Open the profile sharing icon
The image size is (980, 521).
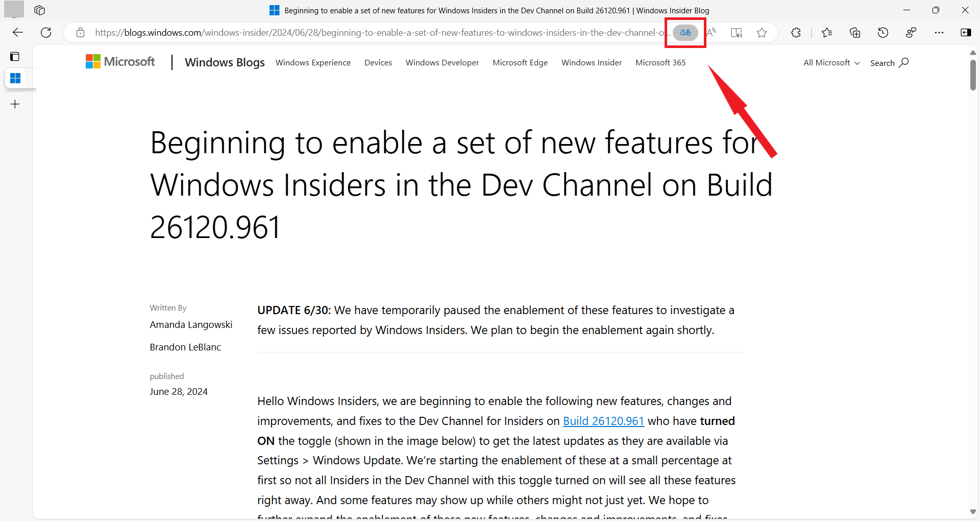[x=911, y=33]
